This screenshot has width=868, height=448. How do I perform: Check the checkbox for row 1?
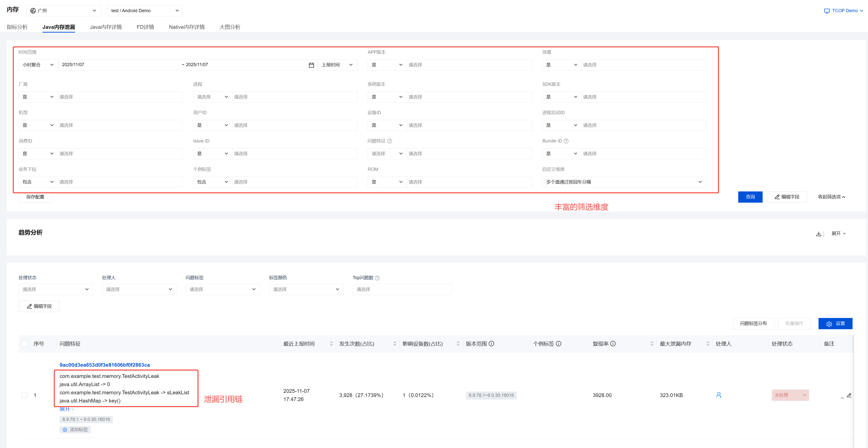(x=25, y=395)
